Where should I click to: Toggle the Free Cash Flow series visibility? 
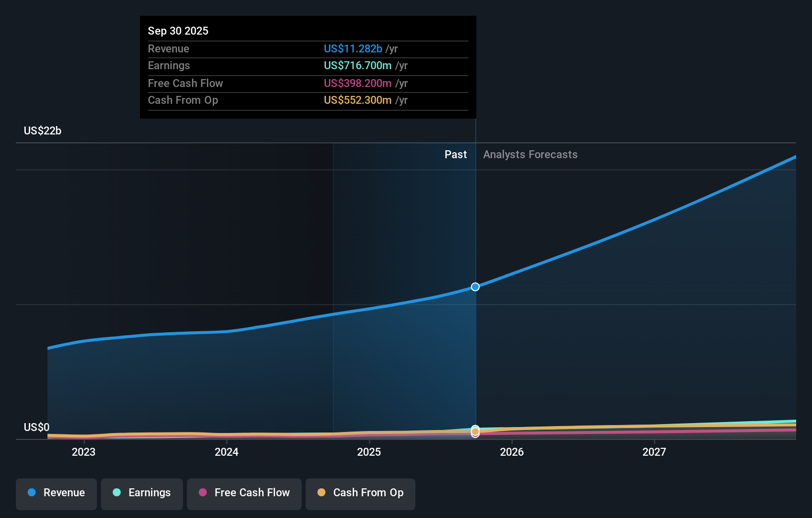coord(244,494)
